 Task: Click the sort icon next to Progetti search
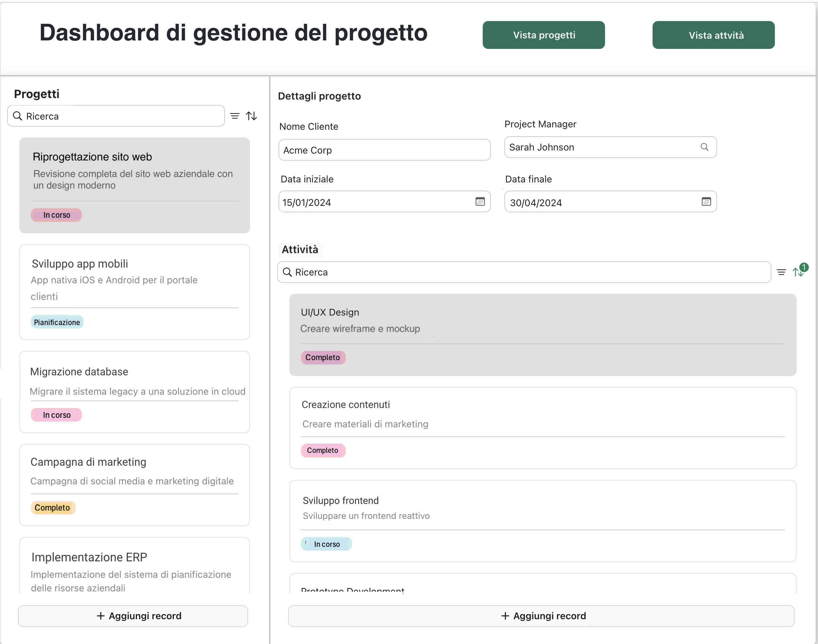tap(251, 116)
